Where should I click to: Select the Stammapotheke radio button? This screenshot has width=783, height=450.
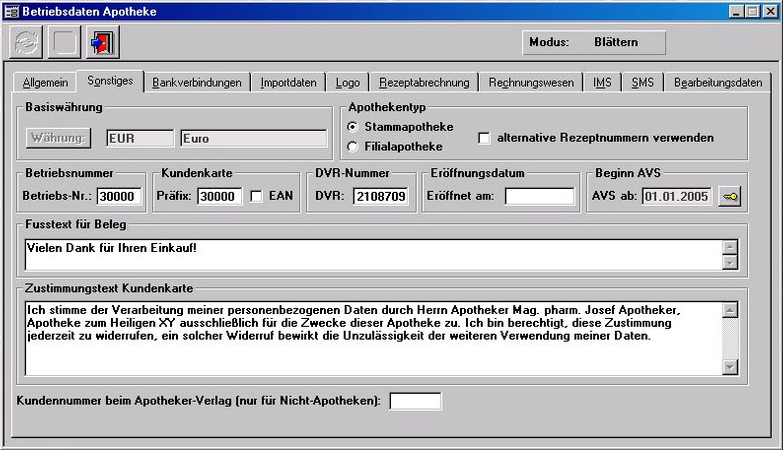pyautogui.click(x=352, y=127)
